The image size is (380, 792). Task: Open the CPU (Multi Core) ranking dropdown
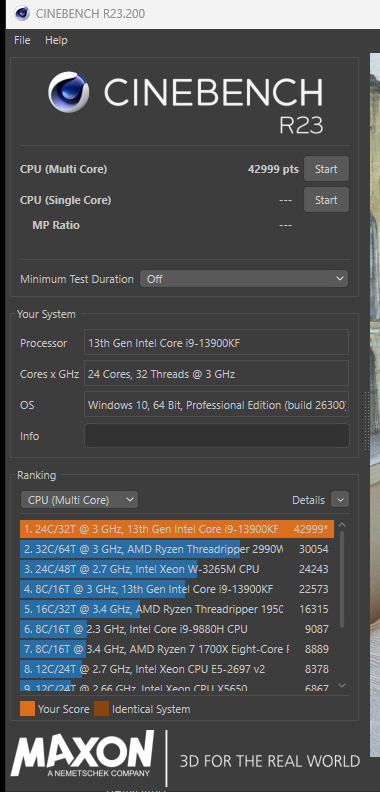[x=79, y=500]
